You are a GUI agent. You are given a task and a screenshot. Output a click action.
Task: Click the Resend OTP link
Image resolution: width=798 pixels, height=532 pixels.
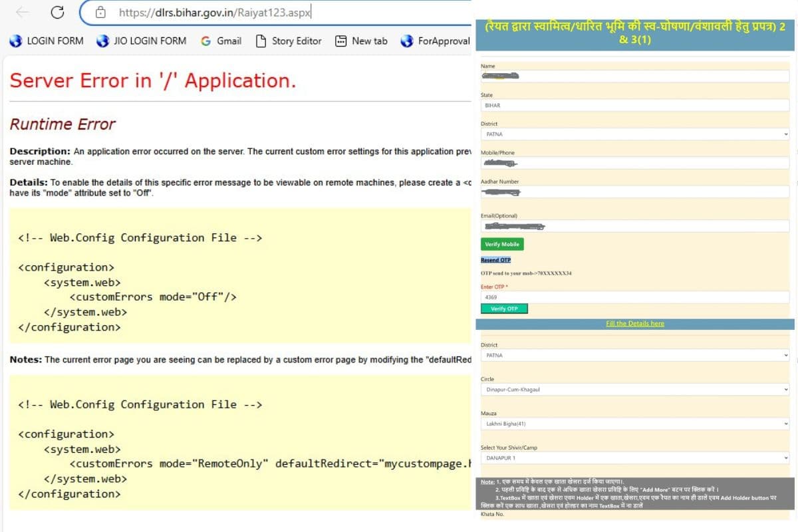click(495, 260)
